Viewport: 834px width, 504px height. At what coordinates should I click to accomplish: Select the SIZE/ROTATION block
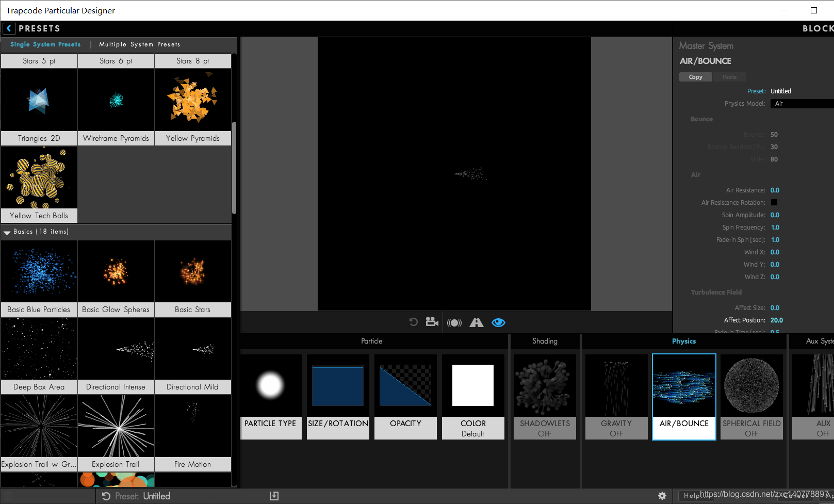click(338, 397)
